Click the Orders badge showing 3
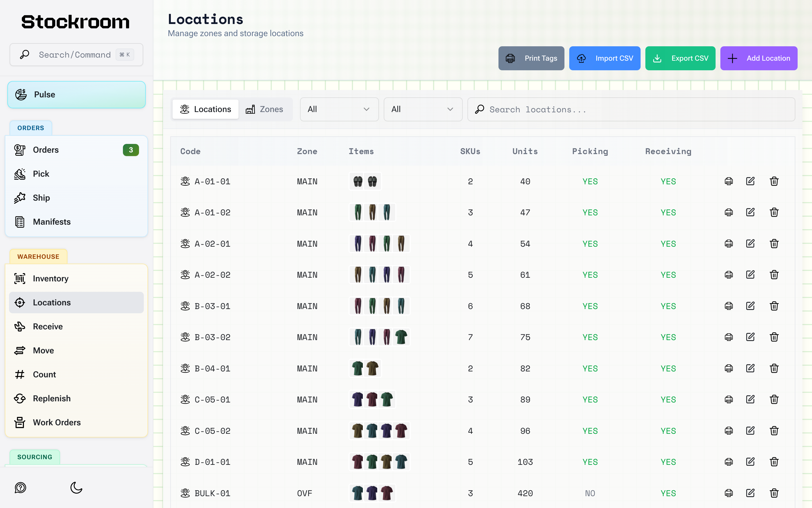Image resolution: width=812 pixels, height=508 pixels. click(x=131, y=150)
